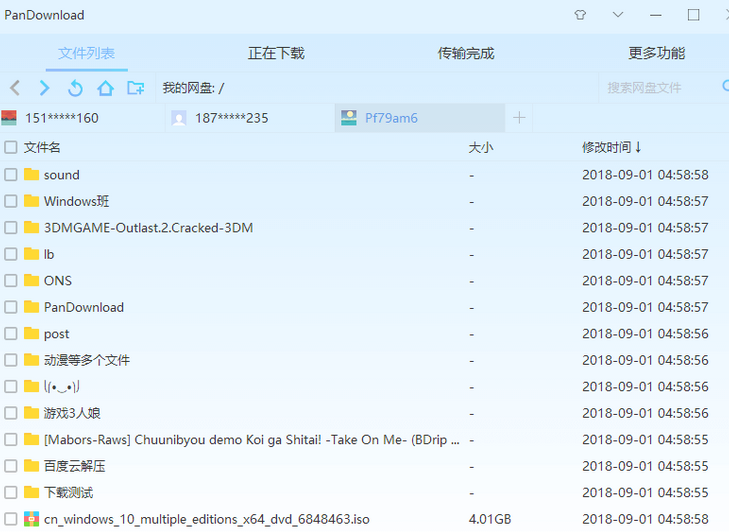
Task: Click the PanDownload window title
Action: click(x=44, y=15)
